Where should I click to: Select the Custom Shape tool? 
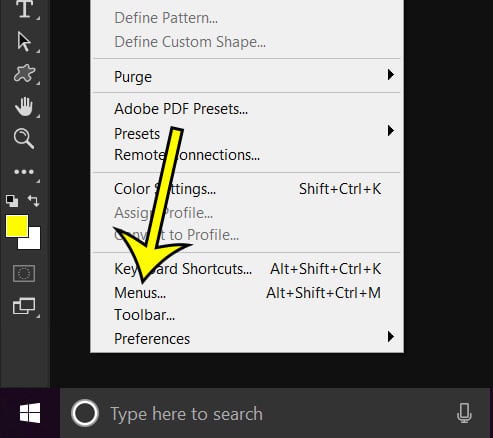tap(24, 73)
